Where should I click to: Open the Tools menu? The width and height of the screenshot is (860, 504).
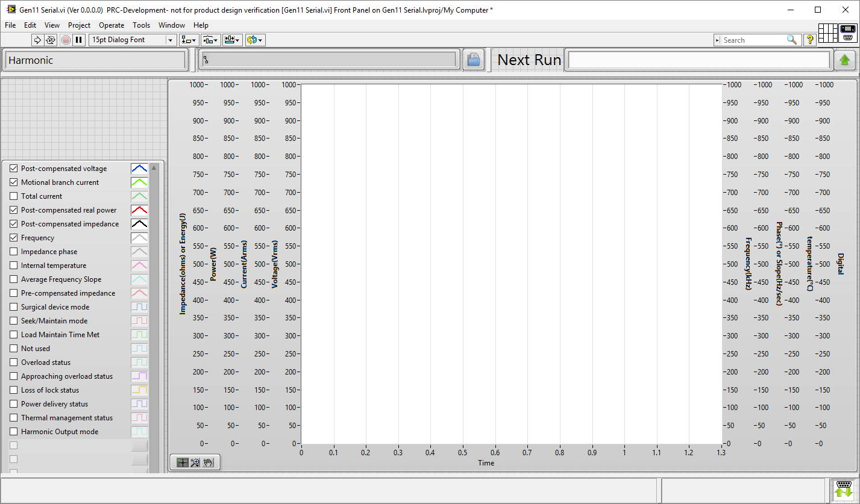point(141,25)
